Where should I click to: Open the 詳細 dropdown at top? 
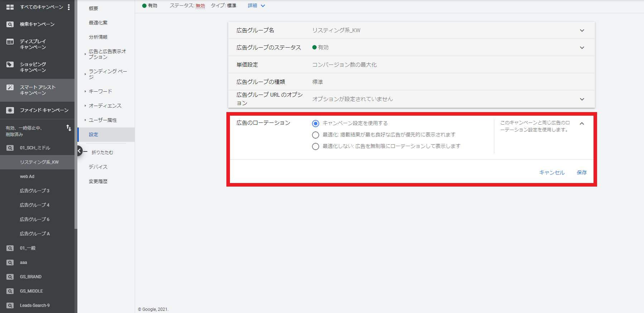pyautogui.click(x=256, y=6)
